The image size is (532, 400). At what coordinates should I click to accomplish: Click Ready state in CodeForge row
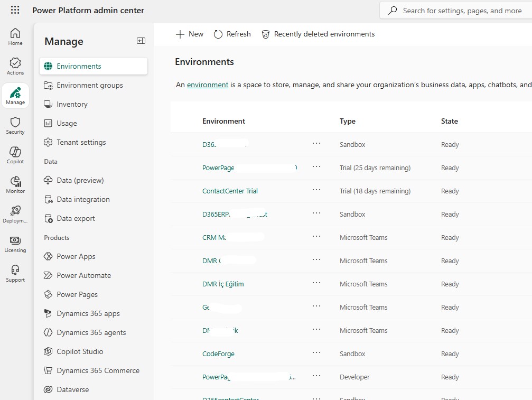coord(450,354)
